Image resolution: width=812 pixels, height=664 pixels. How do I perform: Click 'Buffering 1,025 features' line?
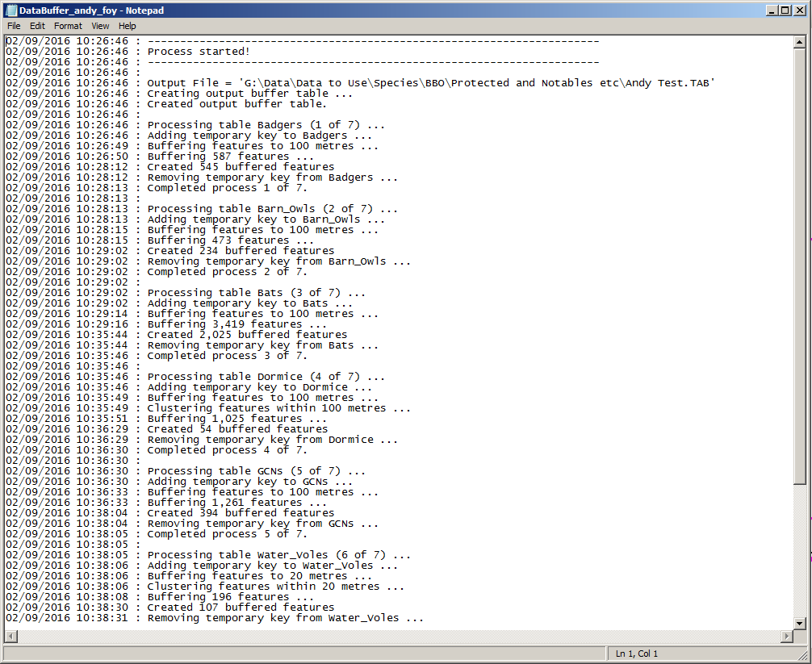pyautogui.click(x=237, y=419)
